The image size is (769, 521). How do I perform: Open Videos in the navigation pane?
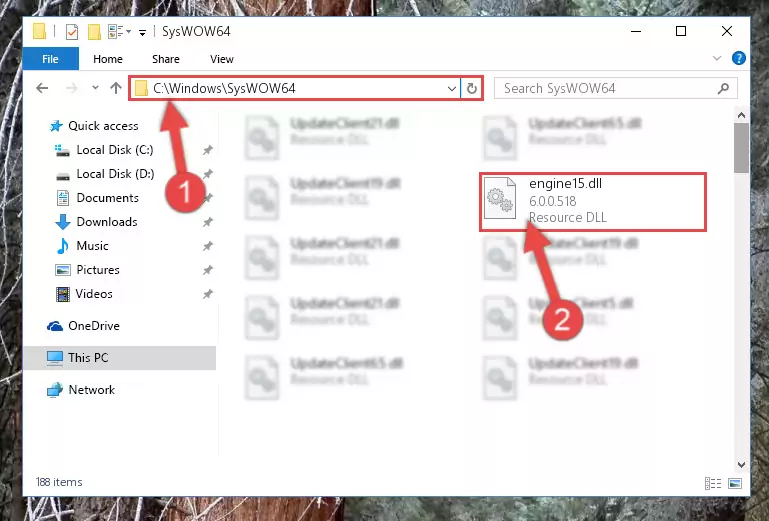(x=94, y=294)
